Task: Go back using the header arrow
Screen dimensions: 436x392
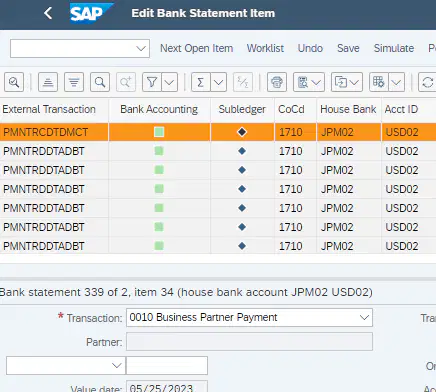Action: (x=48, y=13)
